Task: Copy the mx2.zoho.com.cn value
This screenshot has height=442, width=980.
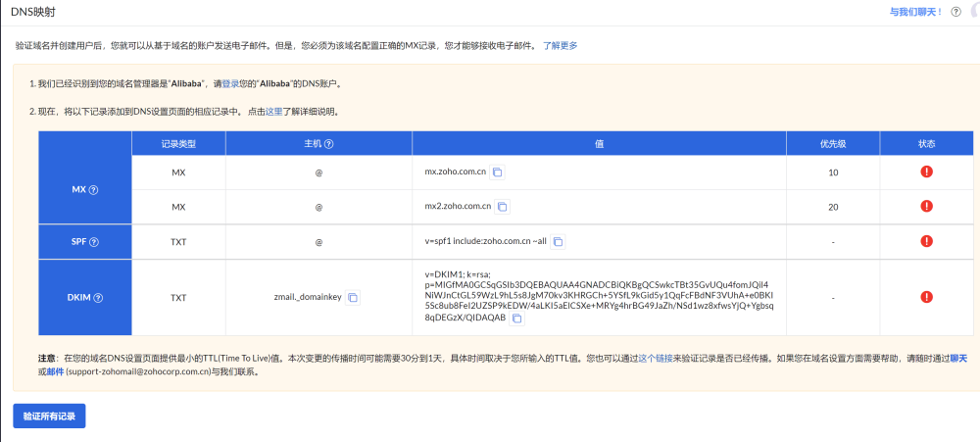Action: 502,206
